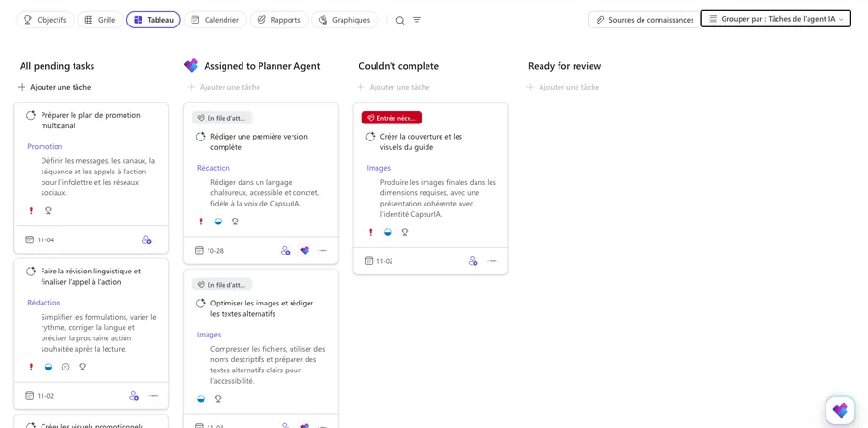Click progress icon on Créer la couverture card
The height and width of the screenshot is (428, 868).
(388, 232)
